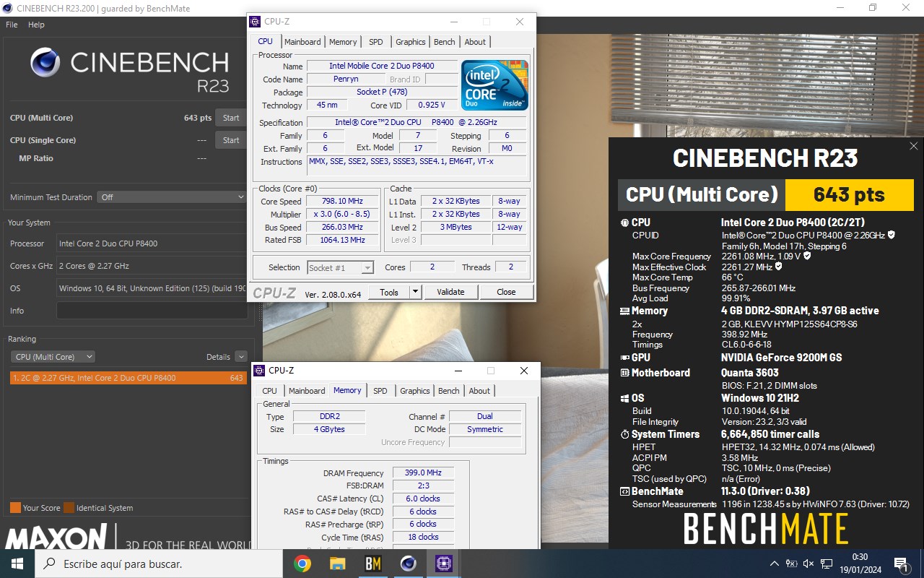This screenshot has height=578, width=924.
Task: Open the File menu in Cinebench
Action: click(12, 25)
